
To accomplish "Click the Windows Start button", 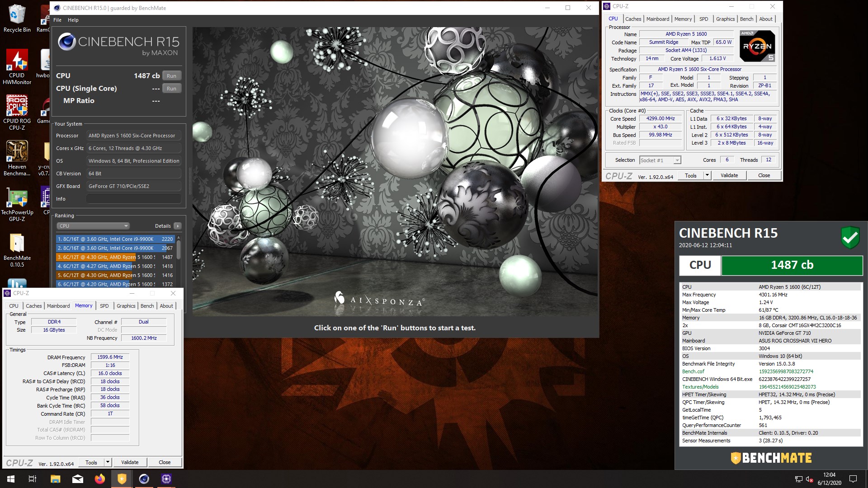I will pos(11,479).
